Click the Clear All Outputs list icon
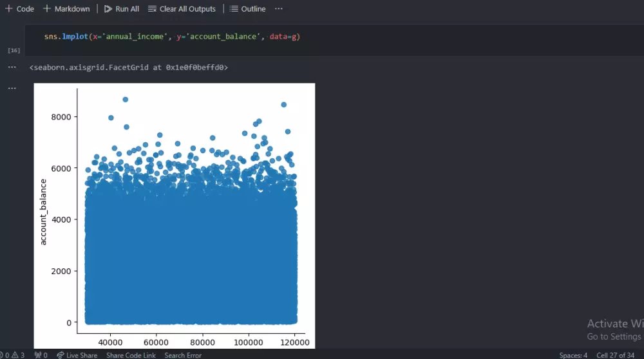 pos(152,8)
